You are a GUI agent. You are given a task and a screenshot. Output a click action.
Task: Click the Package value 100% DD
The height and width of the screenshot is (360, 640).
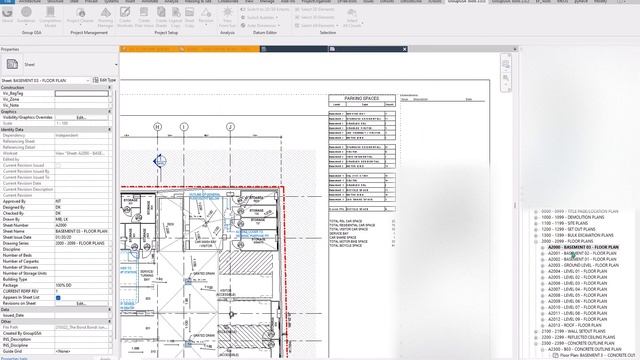(x=82, y=285)
